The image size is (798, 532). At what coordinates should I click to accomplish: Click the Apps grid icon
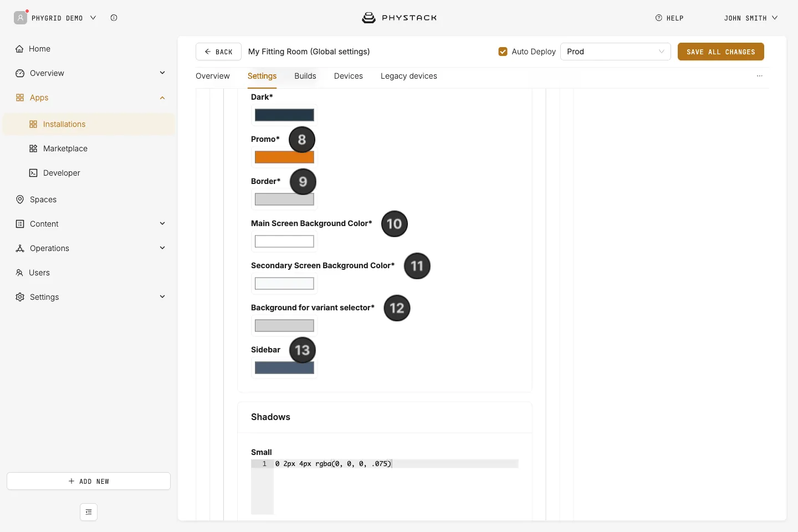click(20, 98)
